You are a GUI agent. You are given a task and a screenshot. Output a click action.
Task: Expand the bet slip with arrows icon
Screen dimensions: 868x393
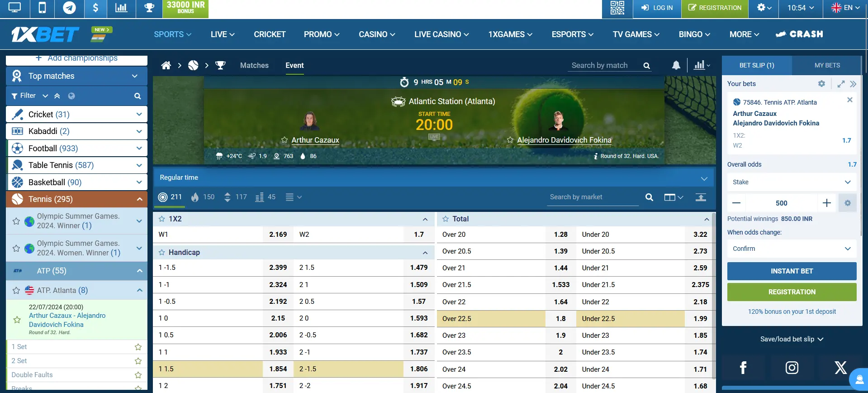[841, 84]
